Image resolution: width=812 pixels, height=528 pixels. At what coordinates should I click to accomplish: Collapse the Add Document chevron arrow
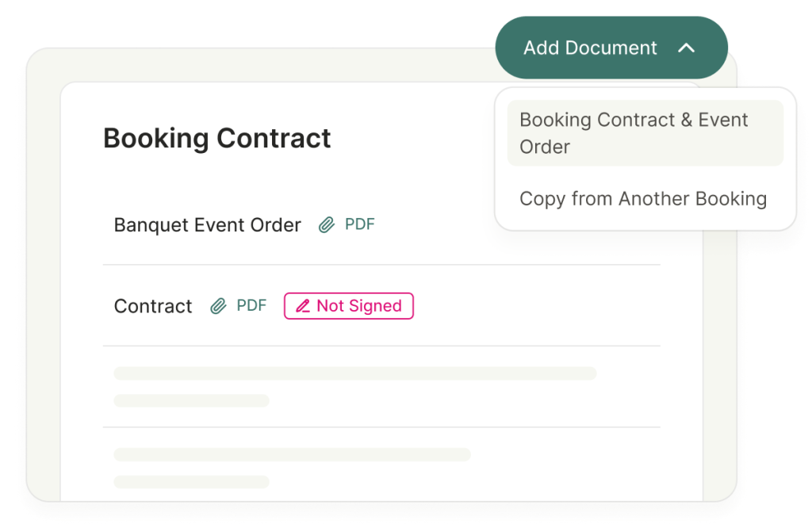[x=686, y=48]
